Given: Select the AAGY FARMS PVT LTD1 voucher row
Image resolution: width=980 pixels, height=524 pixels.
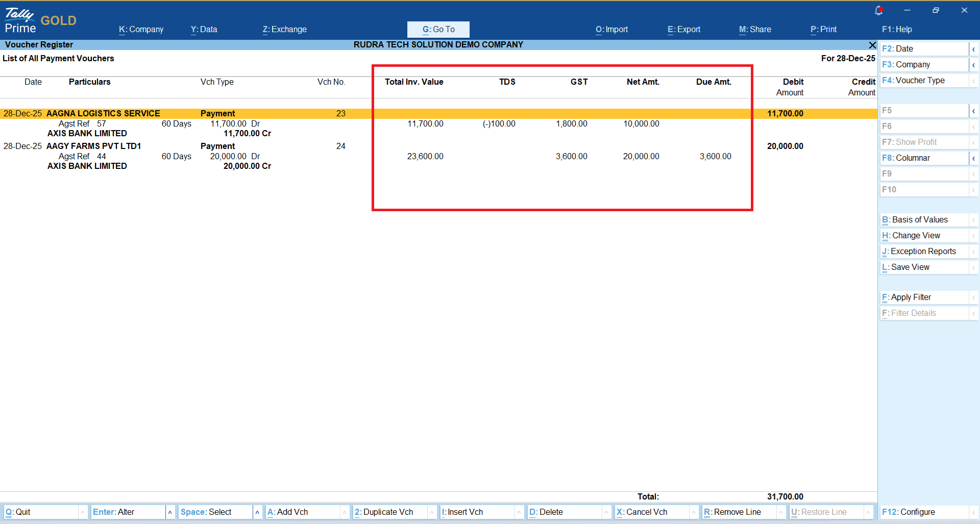Looking at the screenshot, I should click(94, 146).
